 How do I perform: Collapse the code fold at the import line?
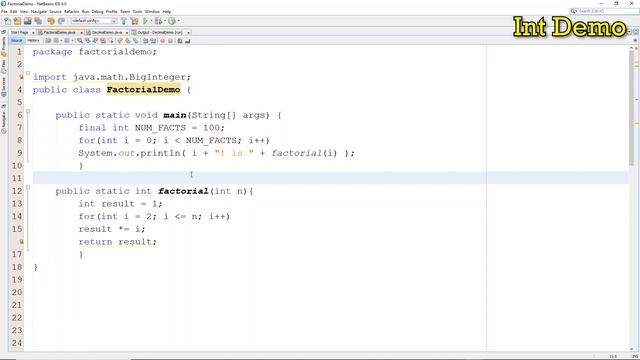(x=28, y=73)
